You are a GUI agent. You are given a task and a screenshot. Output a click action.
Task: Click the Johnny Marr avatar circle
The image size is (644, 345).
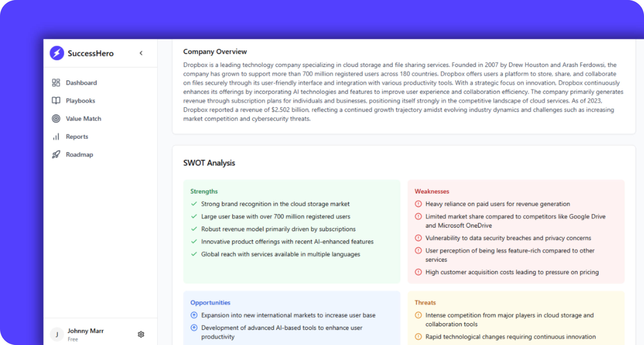click(57, 334)
